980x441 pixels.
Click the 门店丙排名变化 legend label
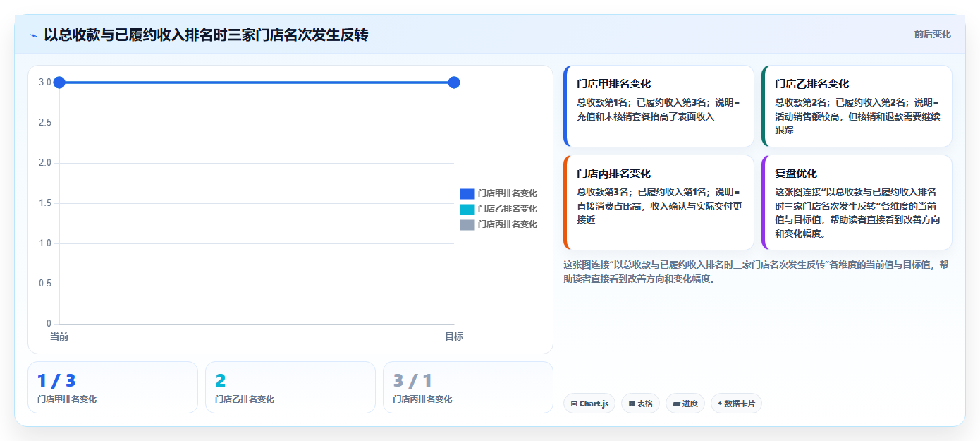pos(507,224)
